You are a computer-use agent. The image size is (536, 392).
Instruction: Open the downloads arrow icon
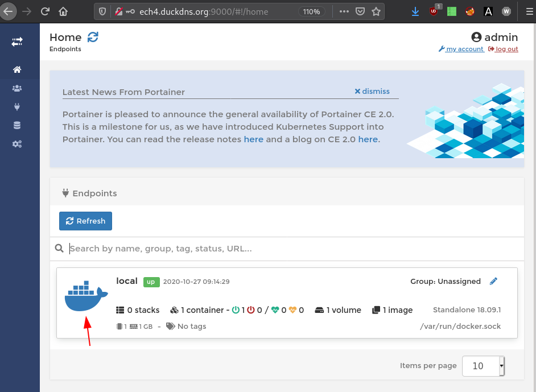[x=415, y=11]
